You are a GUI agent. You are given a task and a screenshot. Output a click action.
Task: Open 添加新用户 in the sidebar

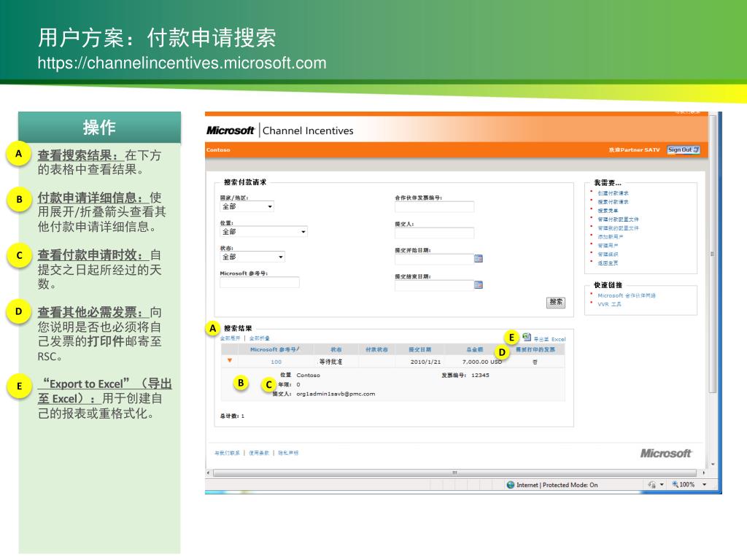(611, 237)
